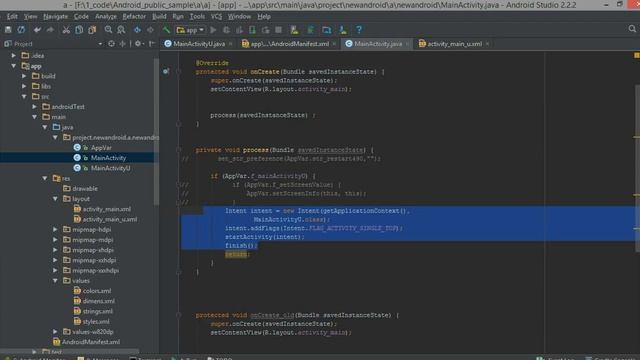Open the Refactor menu

pos(134,16)
